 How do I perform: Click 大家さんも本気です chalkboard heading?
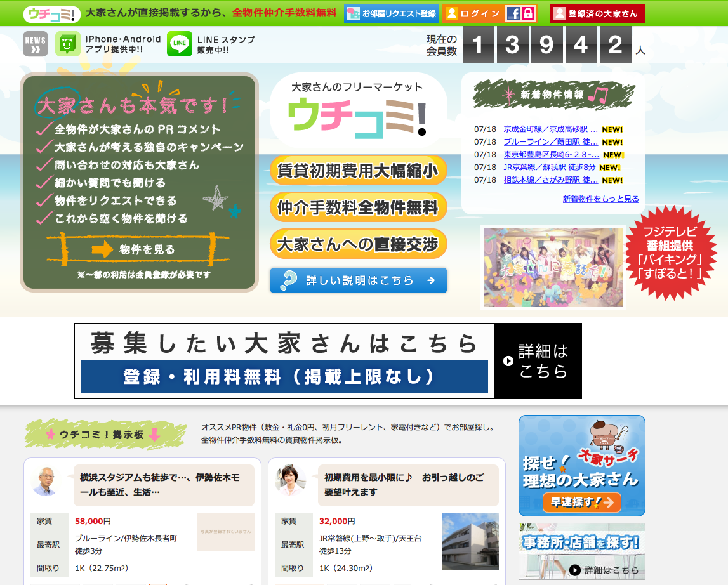pyautogui.click(x=133, y=105)
